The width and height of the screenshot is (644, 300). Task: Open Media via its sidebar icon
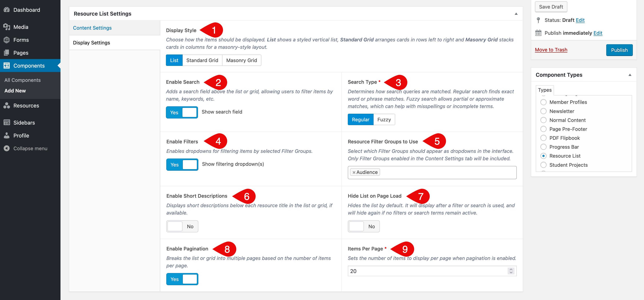click(7, 27)
